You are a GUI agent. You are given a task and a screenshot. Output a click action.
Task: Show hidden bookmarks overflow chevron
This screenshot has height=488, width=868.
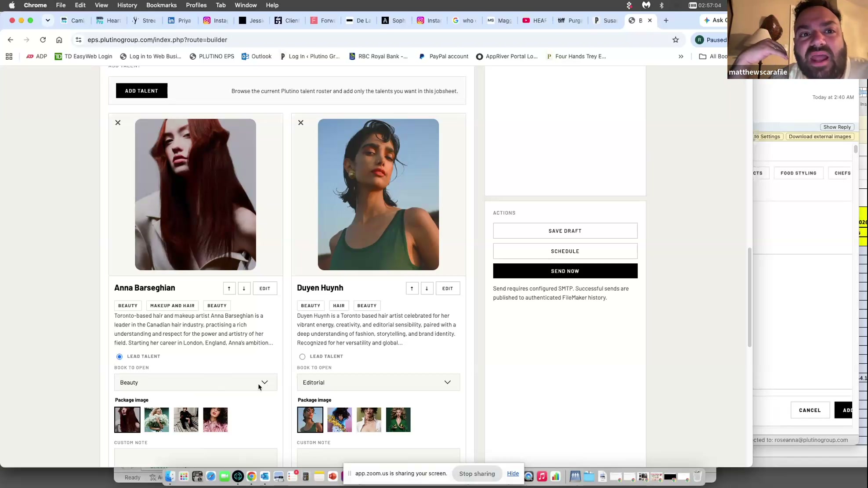coord(680,56)
